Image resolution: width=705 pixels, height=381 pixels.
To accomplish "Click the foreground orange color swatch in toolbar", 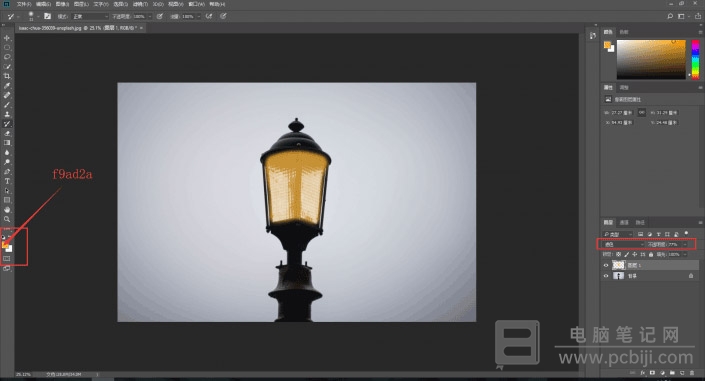I will pos(5,245).
